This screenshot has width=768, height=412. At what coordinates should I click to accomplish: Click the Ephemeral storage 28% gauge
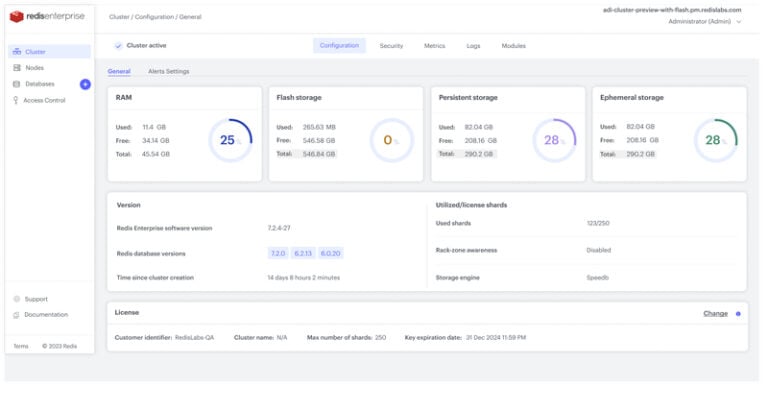714,140
